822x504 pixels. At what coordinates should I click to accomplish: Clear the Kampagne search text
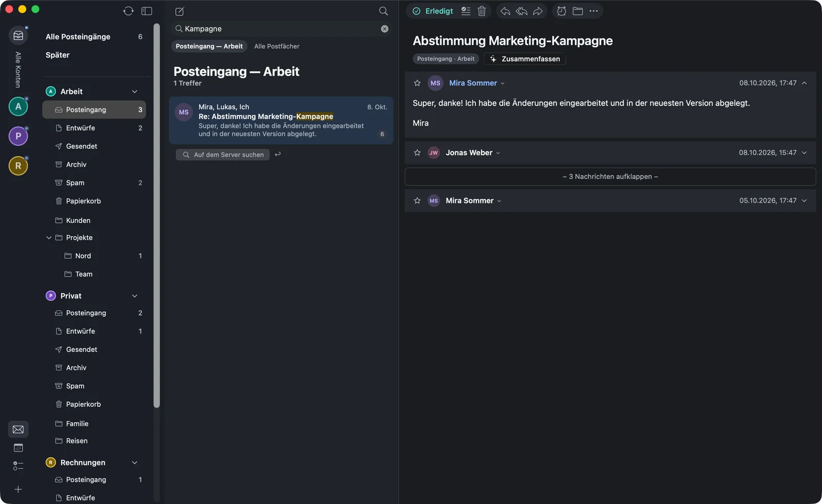[385, 29]
